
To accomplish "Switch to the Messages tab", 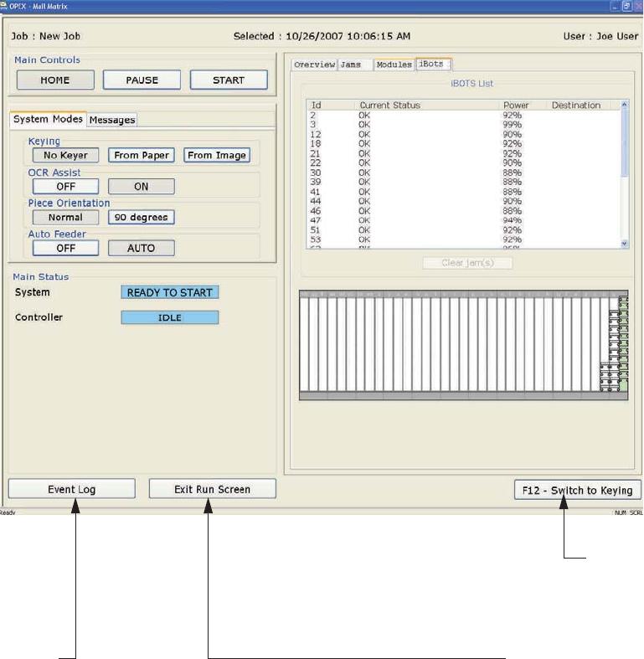I will pos(112,120).
